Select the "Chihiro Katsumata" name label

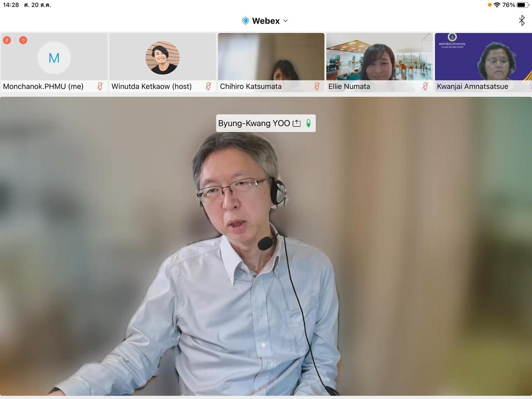pyautogui.click(x=251, y=86)
